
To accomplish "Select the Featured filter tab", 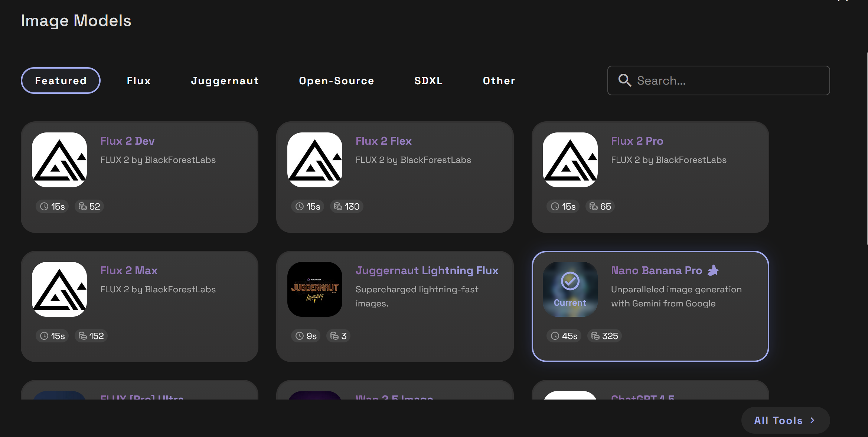I will coord(61,80).
